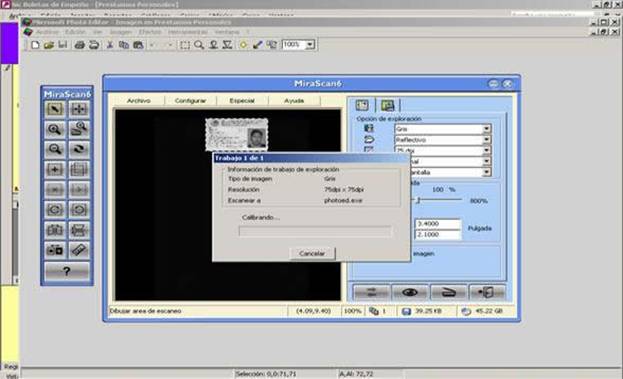Open the Archivo menu in MiraScan6

coord(139,101)
